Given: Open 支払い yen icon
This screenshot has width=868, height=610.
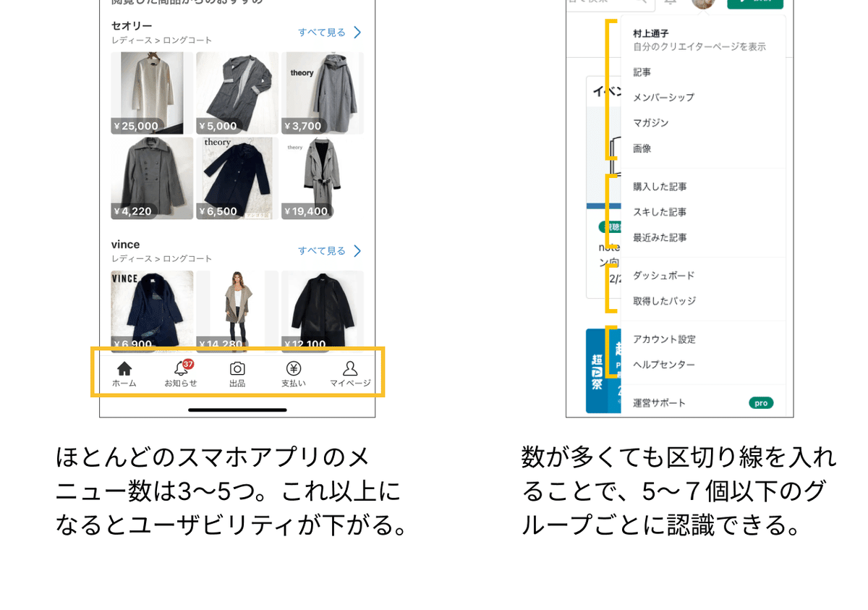Looking at the screenshot, I should [x=293, y=369].
